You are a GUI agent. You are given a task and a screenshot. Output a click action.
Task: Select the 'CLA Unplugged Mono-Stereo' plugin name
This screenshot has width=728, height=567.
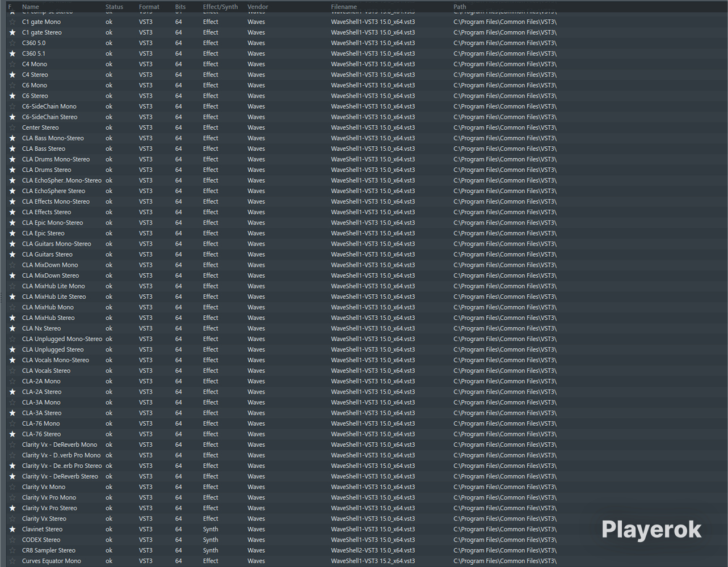tap(62, 339)
